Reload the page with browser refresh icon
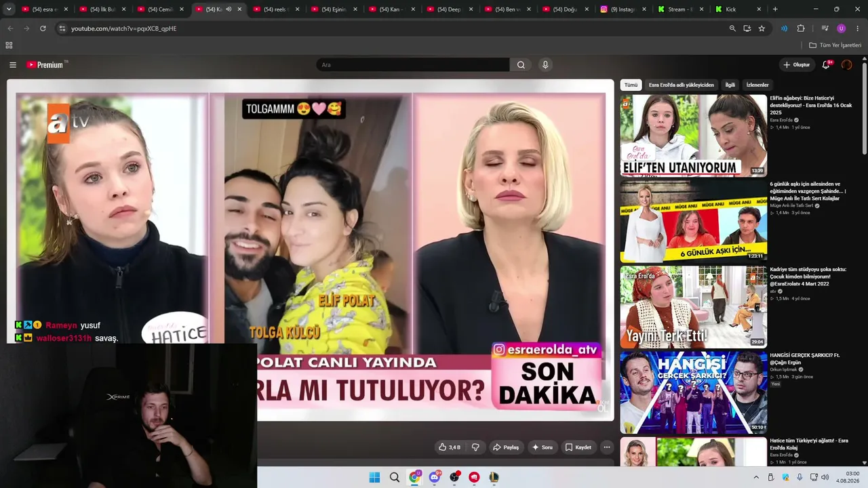Viewport: 868px width, 488px height. tap(43, 28)
